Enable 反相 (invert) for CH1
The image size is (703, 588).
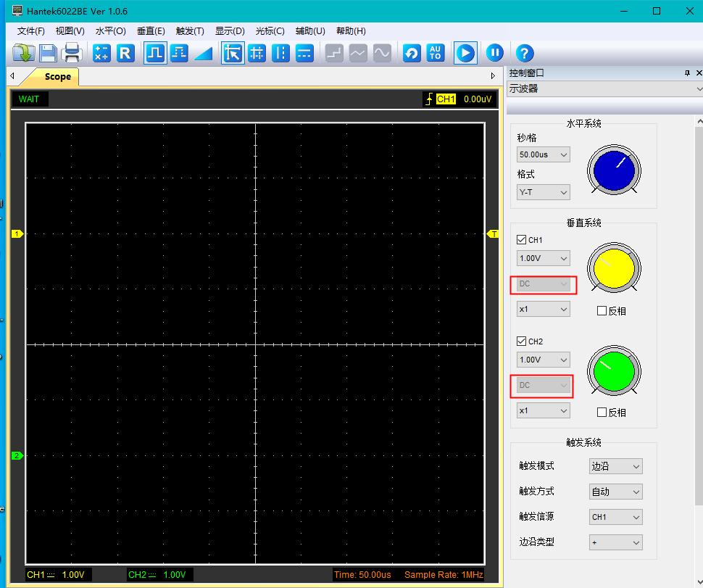coord(602,311)
